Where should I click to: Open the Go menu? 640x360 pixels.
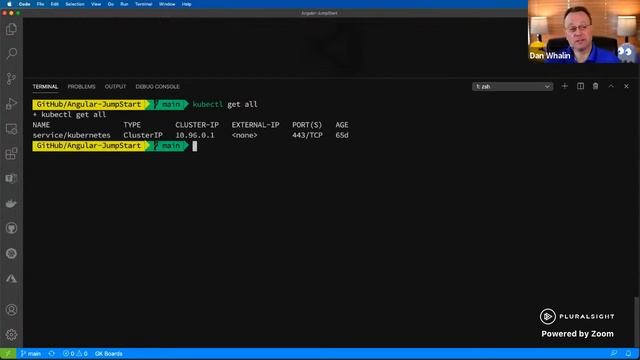click(111, 4)
